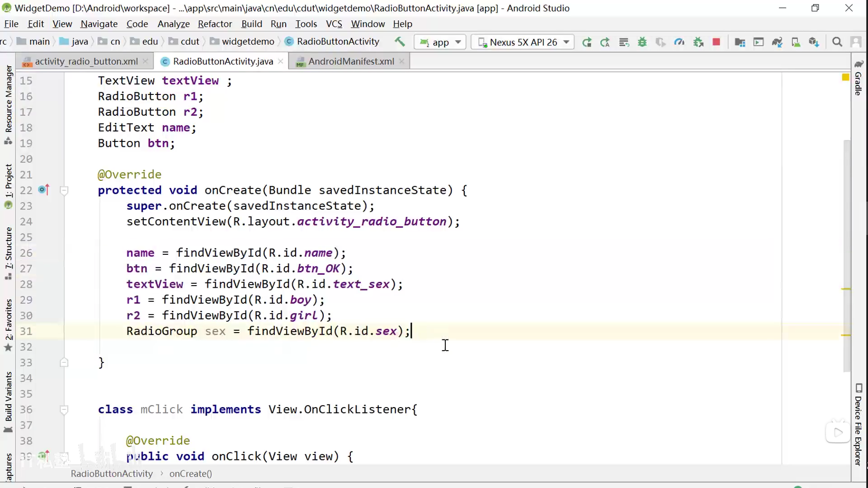Open the Profiler gauge icon
868x488 pixels.
[679, 42]
